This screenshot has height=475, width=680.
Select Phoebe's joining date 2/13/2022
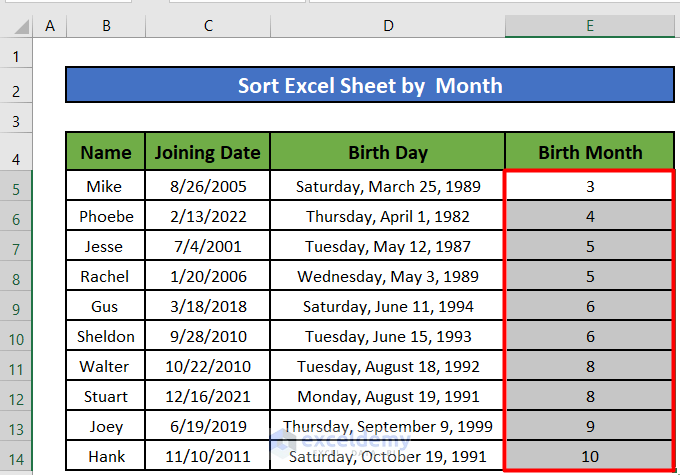point(208,216)
